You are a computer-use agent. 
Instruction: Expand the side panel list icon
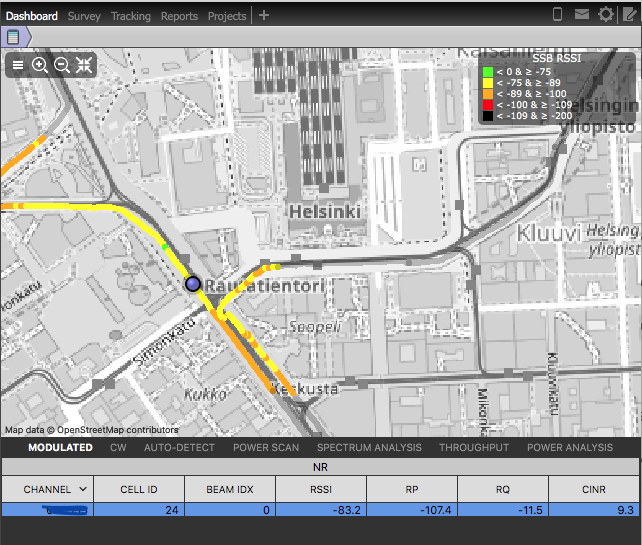pyautogui.click(x=13, y=37)
